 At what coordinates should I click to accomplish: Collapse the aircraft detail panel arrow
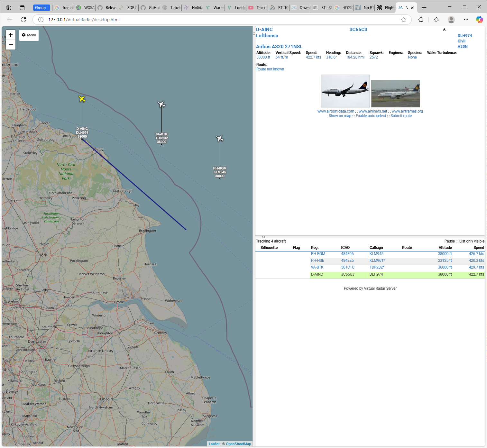point(444,30)
